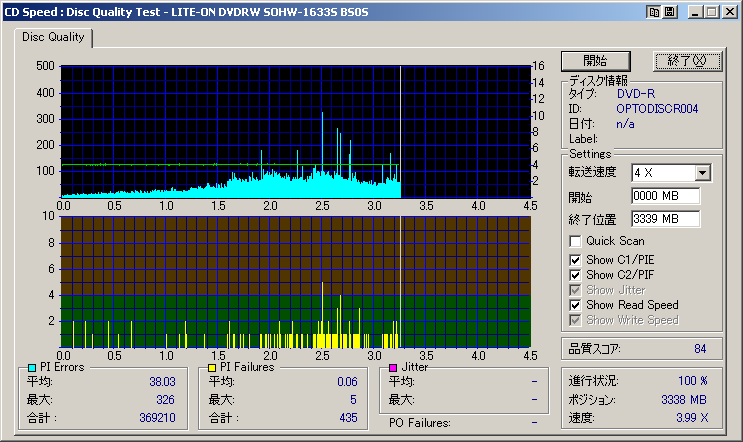
Task: Click the floppy disk save icon
Action: pos(670,12)
